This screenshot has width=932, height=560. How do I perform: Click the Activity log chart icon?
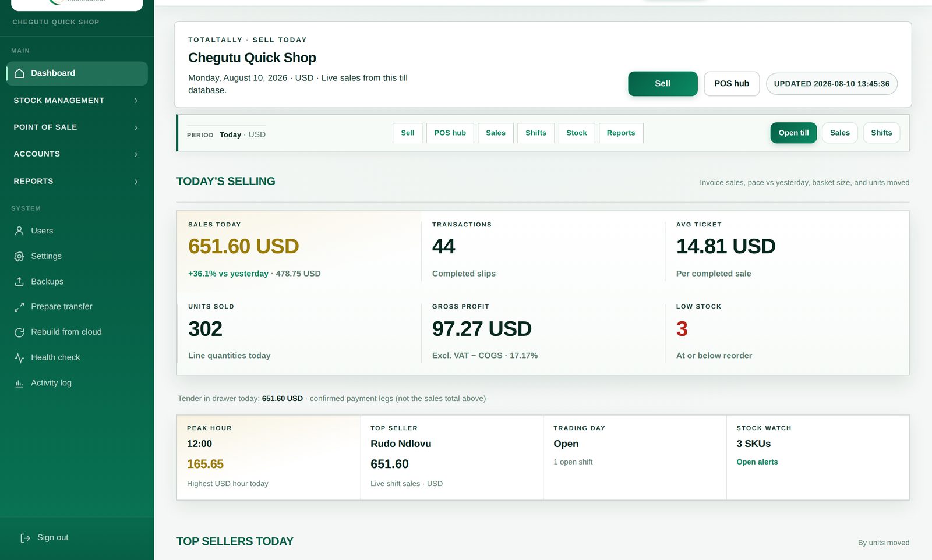point(19,383)
